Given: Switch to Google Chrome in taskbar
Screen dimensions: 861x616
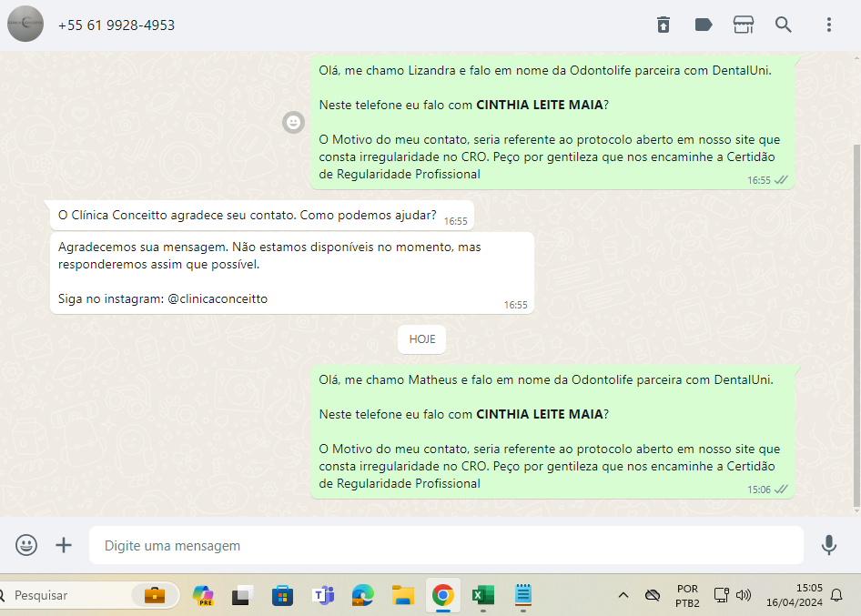Looking at the screenshot, I should tap(442, 595).
